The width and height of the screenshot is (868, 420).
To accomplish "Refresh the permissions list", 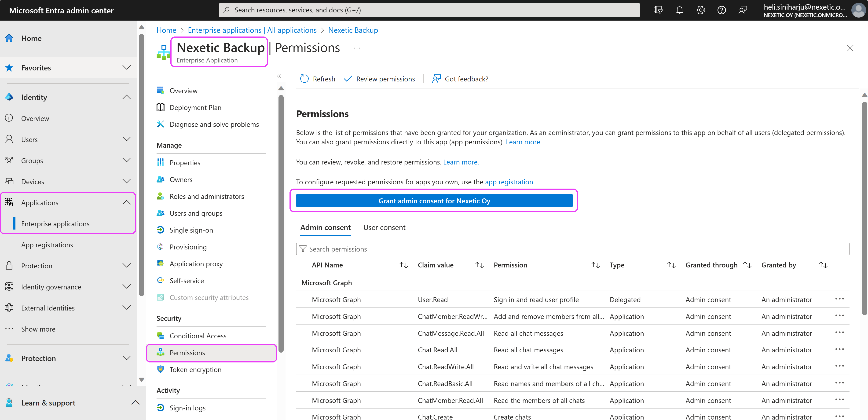I will [317, 79].
